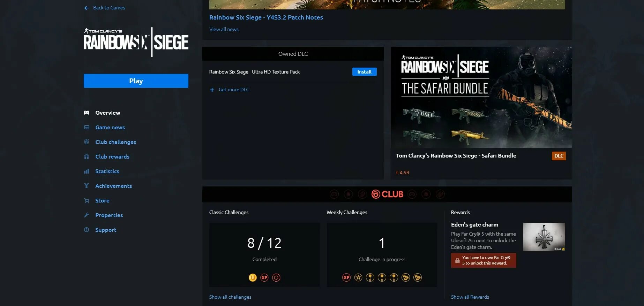The height and width of the screenshot is (306, 644).
Task: Click the Eden's gate charm heading
Action: pyautogui.click(x=474, y=225)
